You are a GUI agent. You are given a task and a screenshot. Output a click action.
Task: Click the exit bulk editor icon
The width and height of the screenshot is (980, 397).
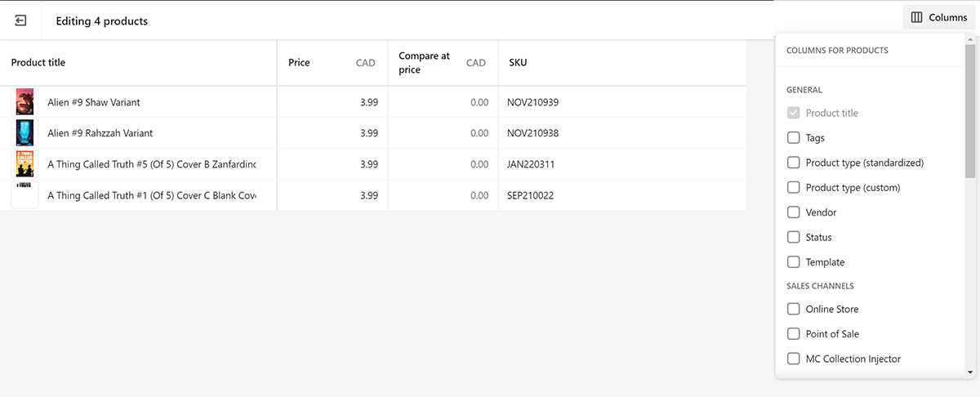pos(20,20)
